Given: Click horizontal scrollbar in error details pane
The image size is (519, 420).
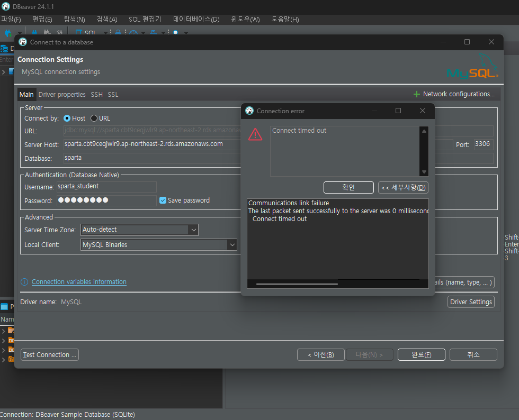Looking at the screenshot, I should coord(297,284).
